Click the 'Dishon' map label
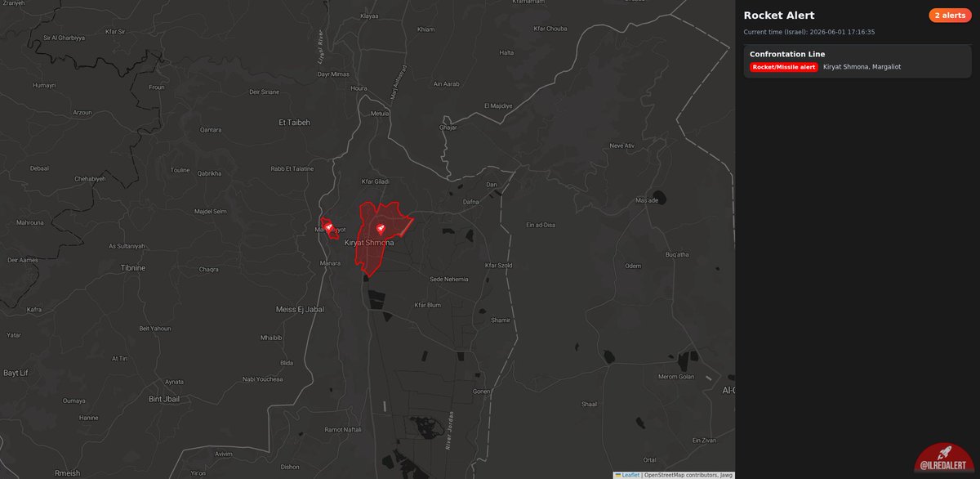Image resolution: width=980 pixels, height=479 pixels. pyautogui.click(x=290, y=468)
